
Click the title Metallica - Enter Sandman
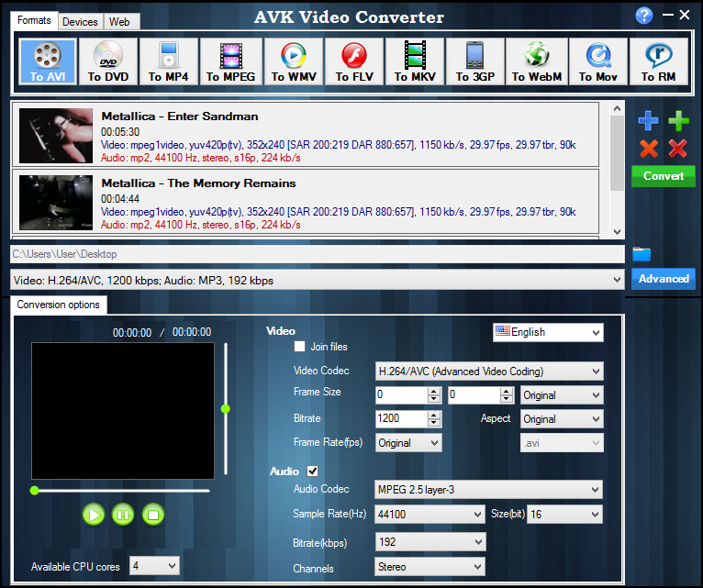(180, 116)
